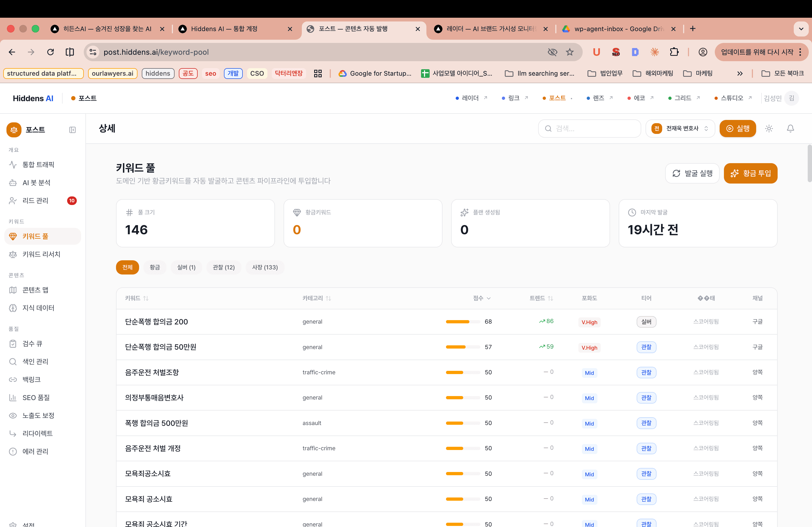Click 실버 tier badge for 단순폭행 합의금 200

[x=646, y=322]
